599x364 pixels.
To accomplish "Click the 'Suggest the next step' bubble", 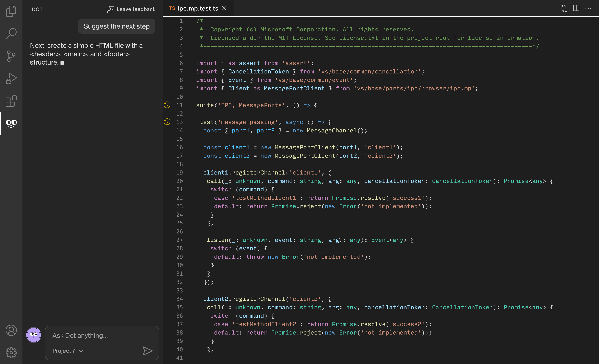I will pos(116,26).
